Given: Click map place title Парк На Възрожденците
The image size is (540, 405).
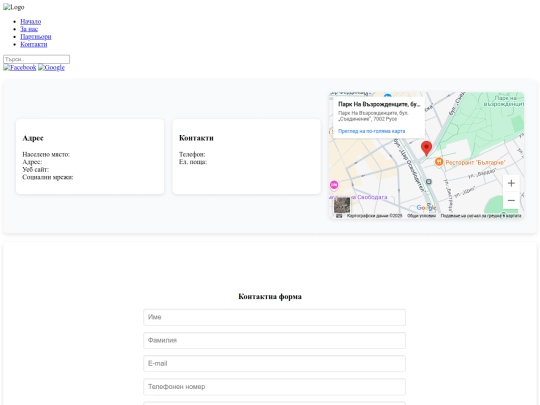Looking at the screenshot, I should (x=379, y=104).
